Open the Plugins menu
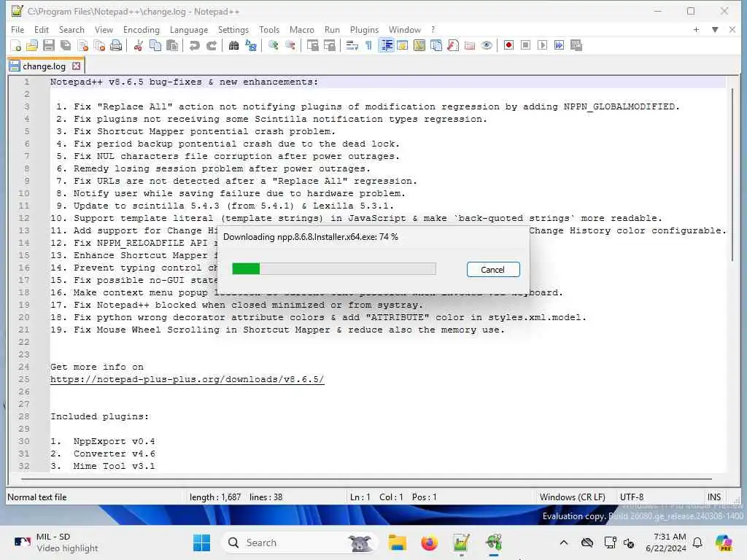Image resolution: width=747 pixels, height=560 pixels. 365,29
